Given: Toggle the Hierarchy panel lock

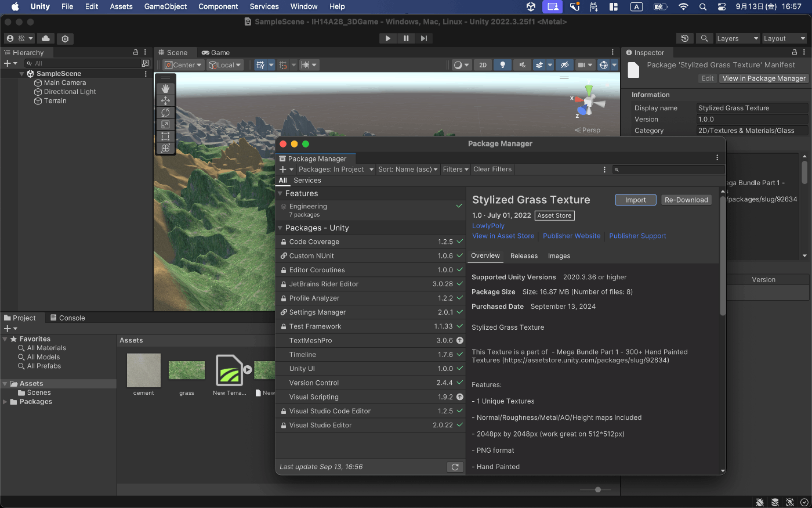Looking at the screenshot, I should [x=136, y=52].
